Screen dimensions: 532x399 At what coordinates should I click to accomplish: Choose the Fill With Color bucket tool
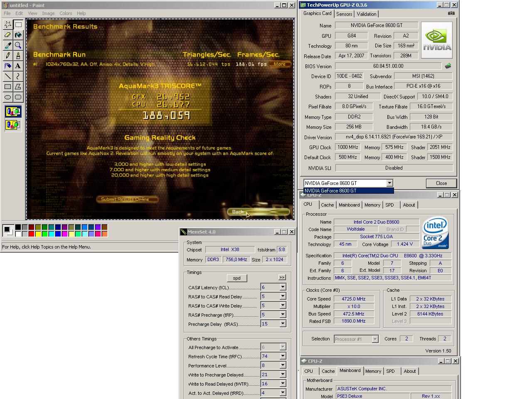18,35
